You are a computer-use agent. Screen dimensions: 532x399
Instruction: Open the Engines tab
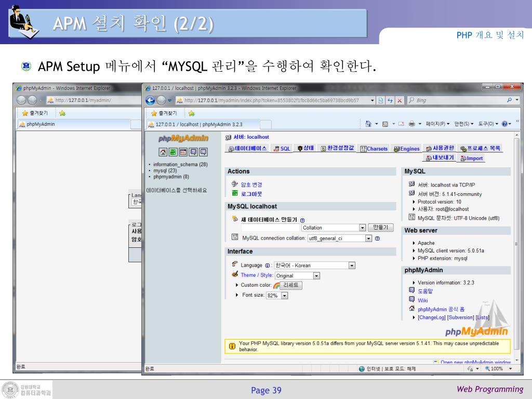406,149
